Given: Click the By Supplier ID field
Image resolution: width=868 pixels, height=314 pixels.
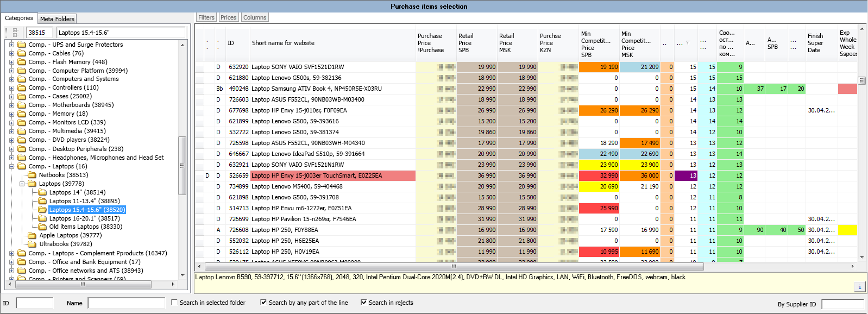Looking at the screenshot, I should [x=842, y=304].
